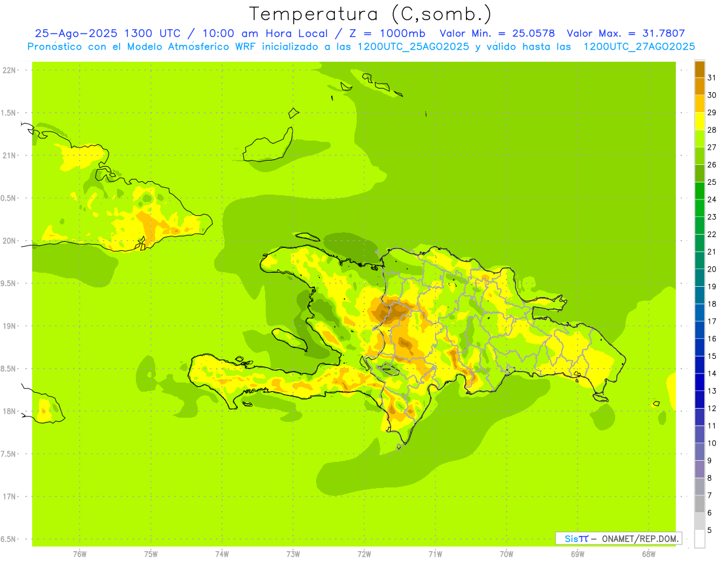
Task: Click the '75W' longitude label
Action: [x=151, y=554]
